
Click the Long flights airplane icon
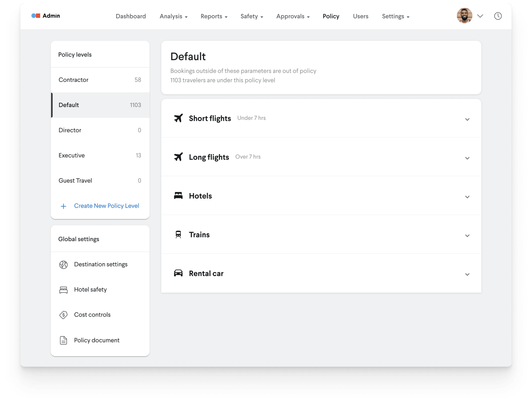tap(178, 157)
